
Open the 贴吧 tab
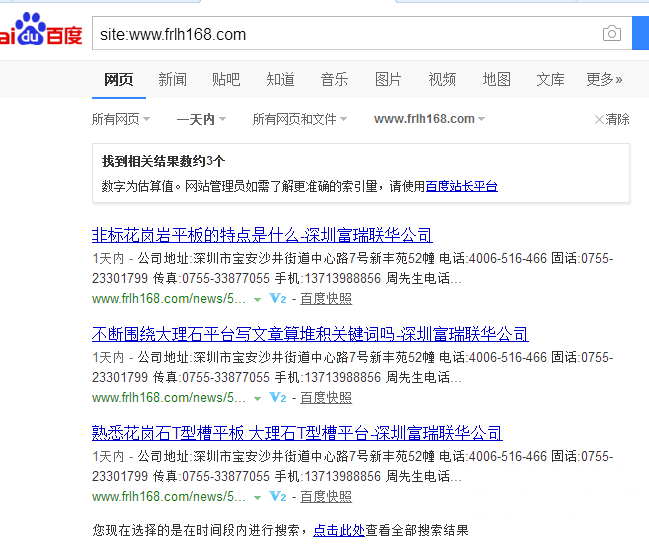tap(226, 79)
